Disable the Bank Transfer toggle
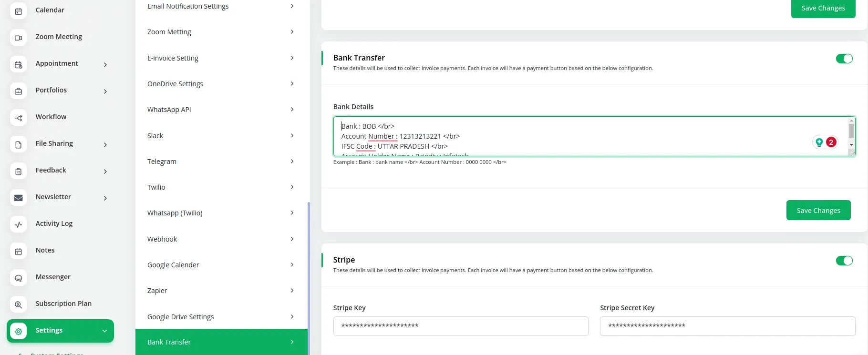 (844, 59)
